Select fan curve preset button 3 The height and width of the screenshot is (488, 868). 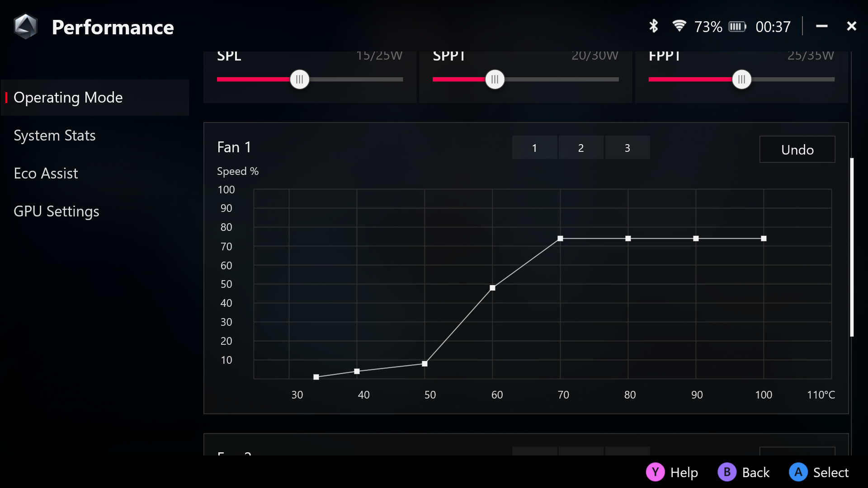pyautogui.click(x=627, y=147)
